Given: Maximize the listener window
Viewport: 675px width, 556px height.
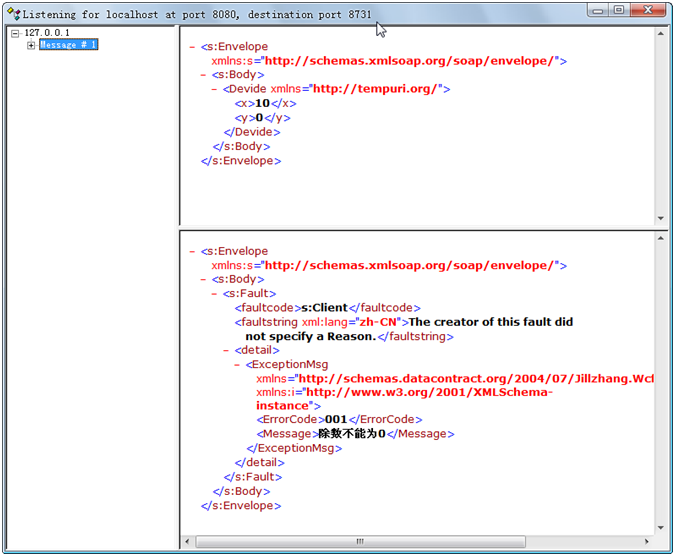Looking at the screenshot, I should 619,10.
